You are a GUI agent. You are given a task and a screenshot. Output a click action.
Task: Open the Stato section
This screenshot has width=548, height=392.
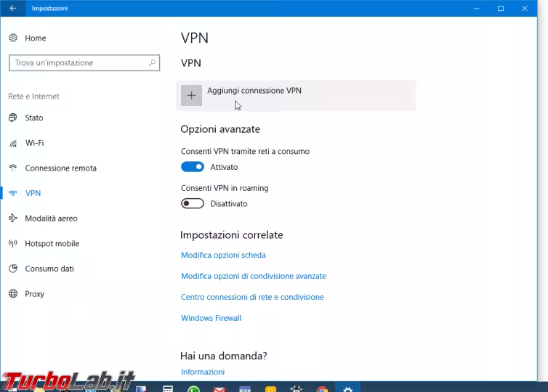[34, 118]
